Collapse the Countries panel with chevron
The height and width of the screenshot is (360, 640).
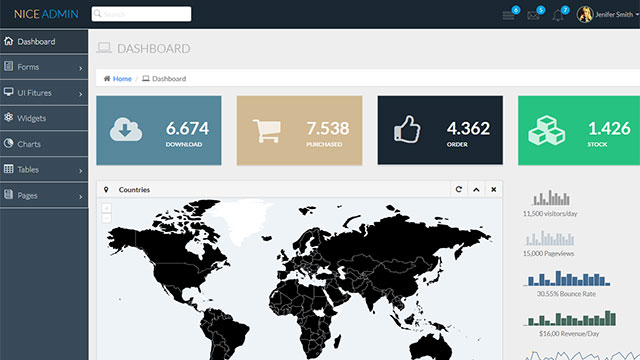coord(476,189)
